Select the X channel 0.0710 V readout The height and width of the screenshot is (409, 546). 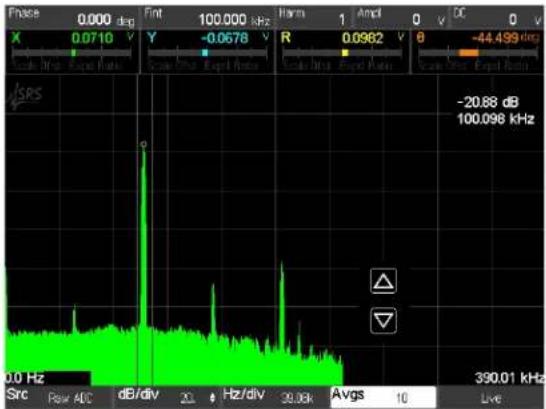click(72, 52)
